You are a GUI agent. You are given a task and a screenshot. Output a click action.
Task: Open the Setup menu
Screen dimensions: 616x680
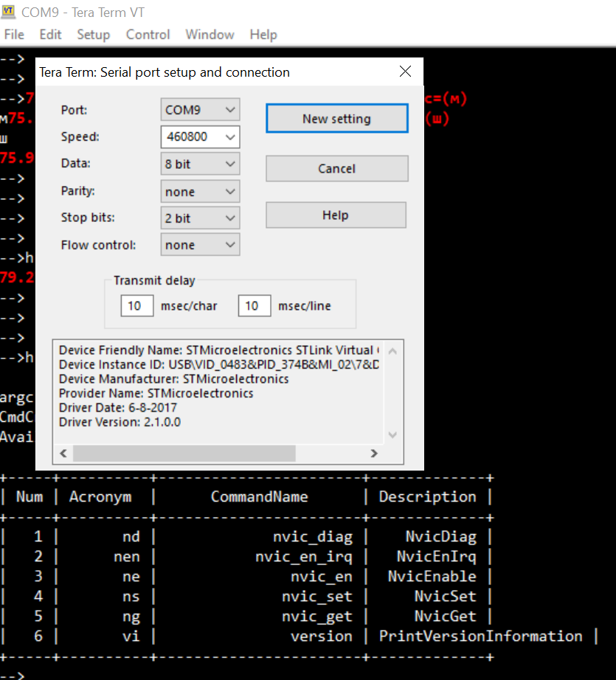point(93,35)
